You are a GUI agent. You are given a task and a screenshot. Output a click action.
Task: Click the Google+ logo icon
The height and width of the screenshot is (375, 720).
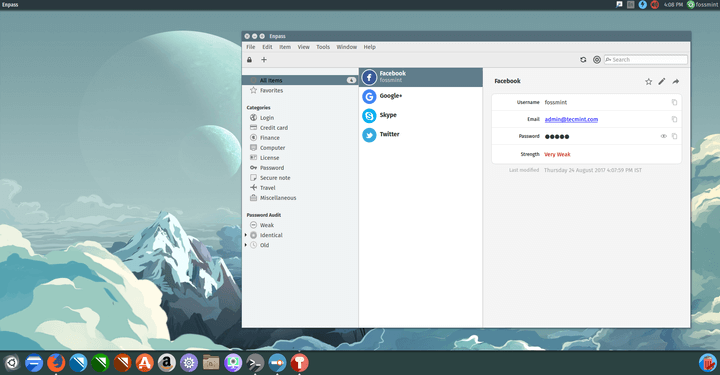369,96
